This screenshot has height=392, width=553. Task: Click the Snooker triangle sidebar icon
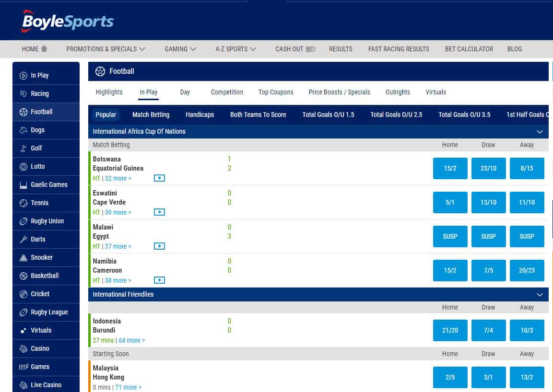(24, 258)
